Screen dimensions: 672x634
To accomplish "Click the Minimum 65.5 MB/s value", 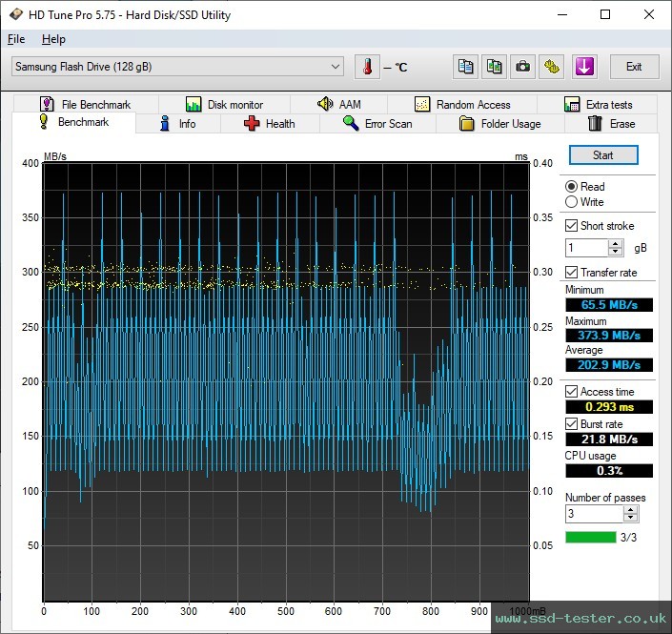I will click(609, 305).
